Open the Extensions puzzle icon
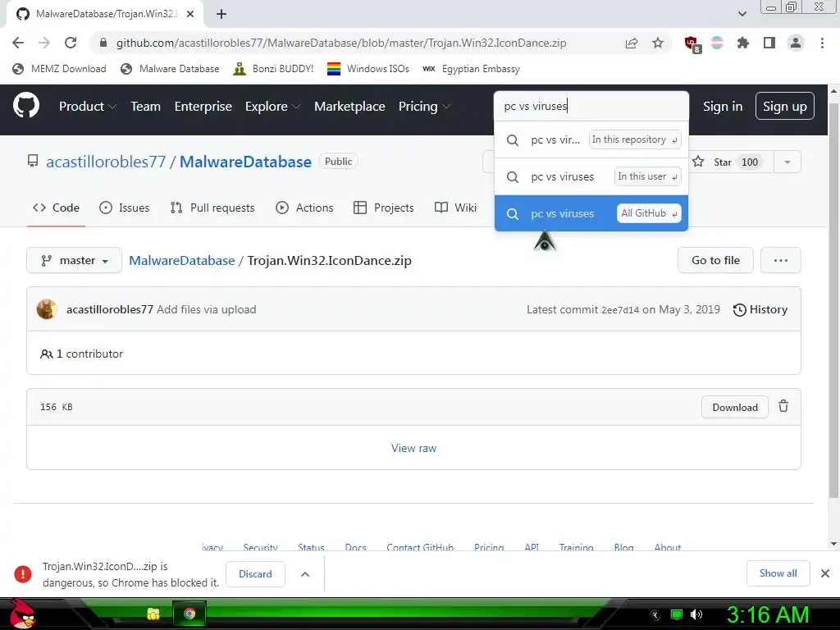Viewport: 840px width, 630px height. pyautogui.click(x=743, y=43)
